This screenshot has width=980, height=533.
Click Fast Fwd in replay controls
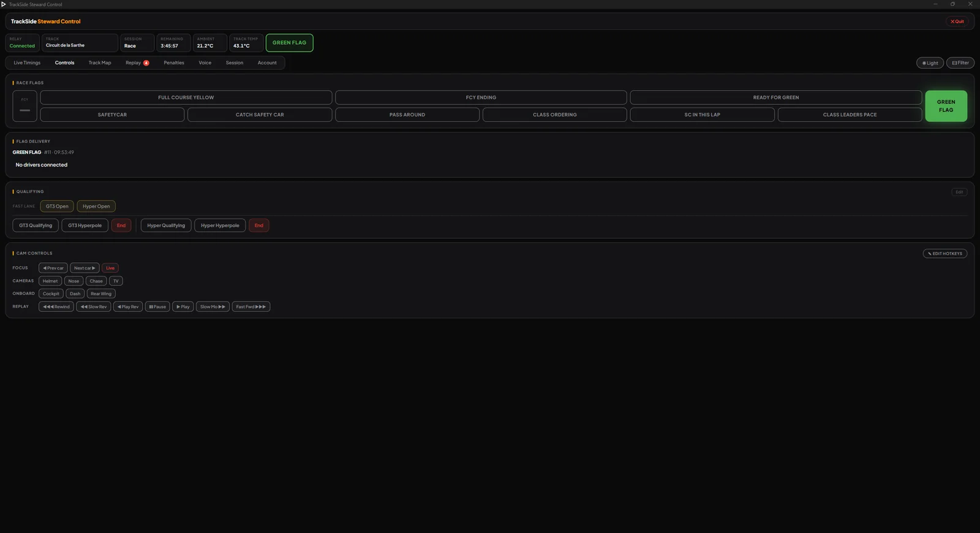click(x=251, y=307)
